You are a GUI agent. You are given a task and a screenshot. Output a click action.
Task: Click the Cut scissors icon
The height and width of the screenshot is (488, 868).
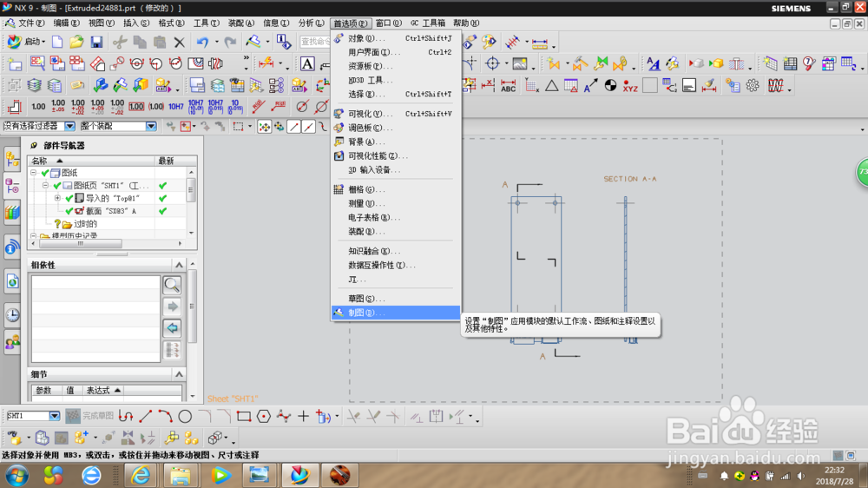120,42
